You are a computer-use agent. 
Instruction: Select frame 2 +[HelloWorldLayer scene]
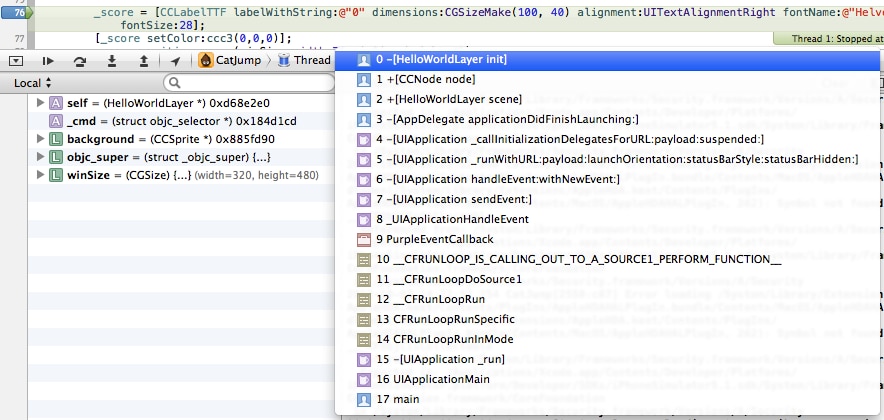(x=607, y=99)
